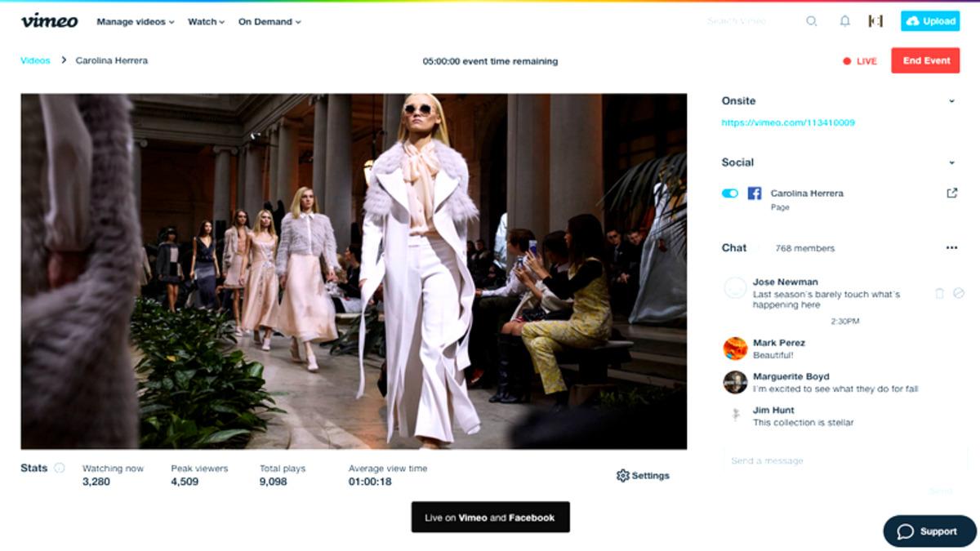Open the On Demand menu
The width and height of the screenshot is (980, 551).
(x=269, y=22)
